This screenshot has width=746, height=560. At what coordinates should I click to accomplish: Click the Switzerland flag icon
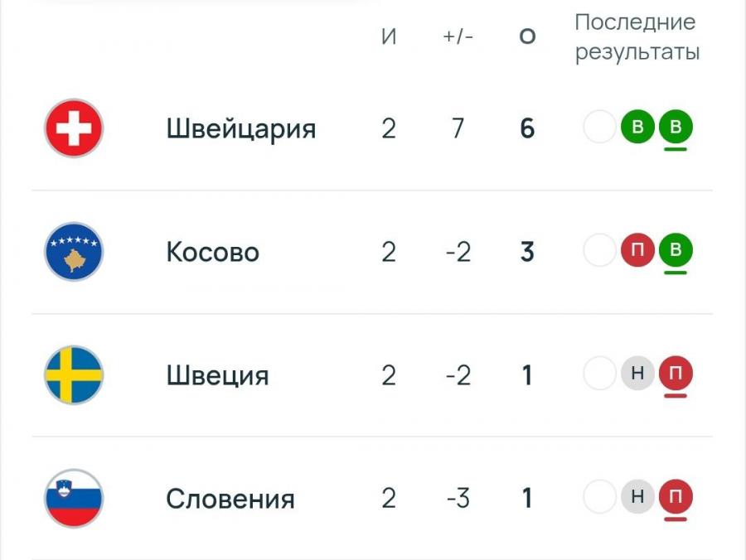click(74, 128)
